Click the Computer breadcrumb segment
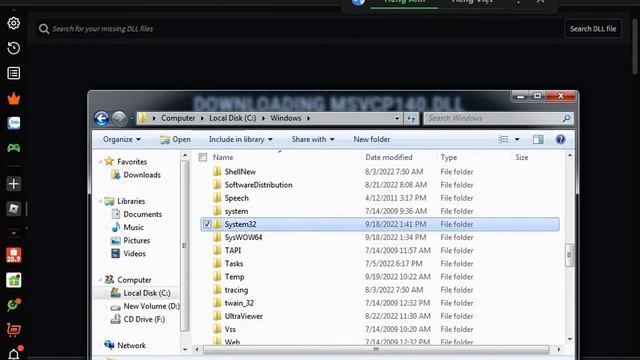This screenshot has height=360, width=640. (178, 118)
